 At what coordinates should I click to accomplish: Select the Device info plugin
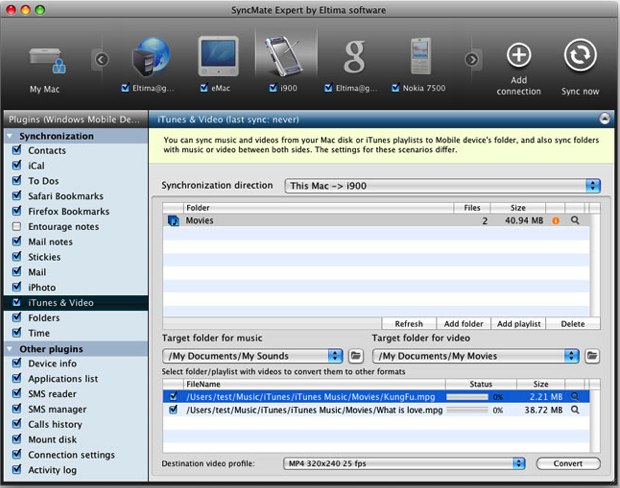coord(76,363)
